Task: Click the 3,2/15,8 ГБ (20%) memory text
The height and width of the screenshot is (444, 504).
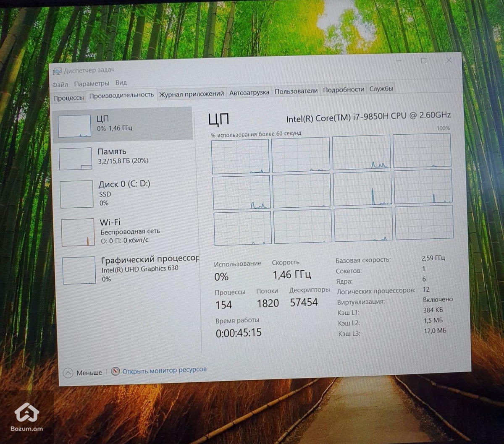Action: click(x=123, y=161)
